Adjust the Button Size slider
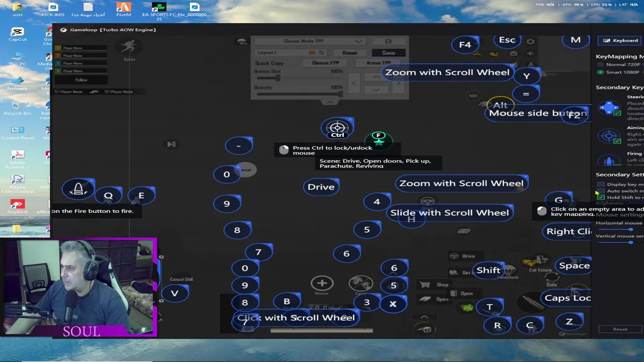 [x=277, y=77]
